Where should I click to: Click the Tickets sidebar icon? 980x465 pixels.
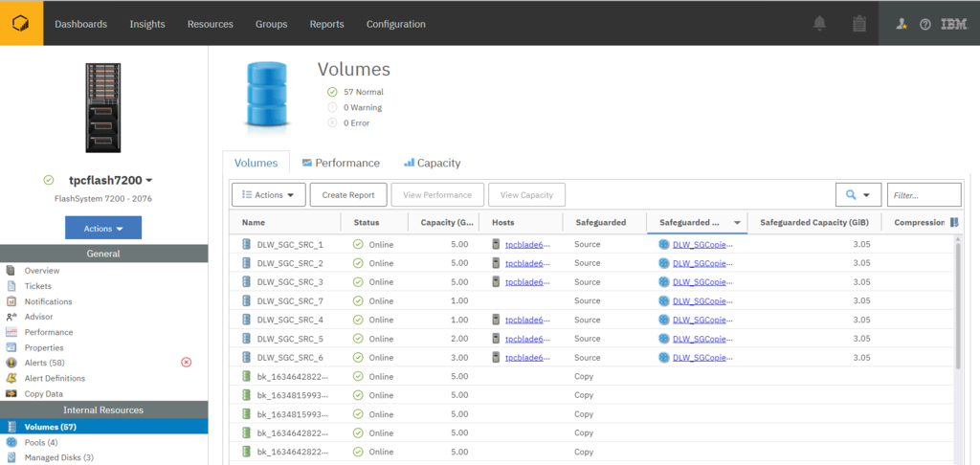[11, 286]
